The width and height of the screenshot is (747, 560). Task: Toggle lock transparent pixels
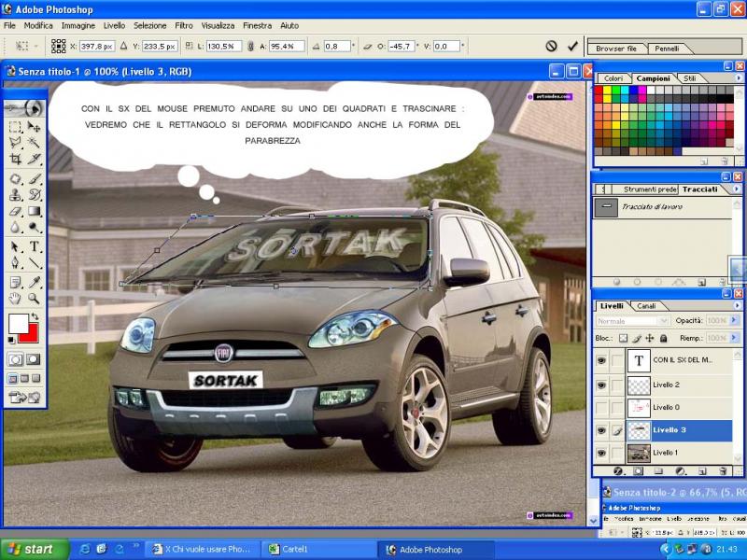point(623,338)
